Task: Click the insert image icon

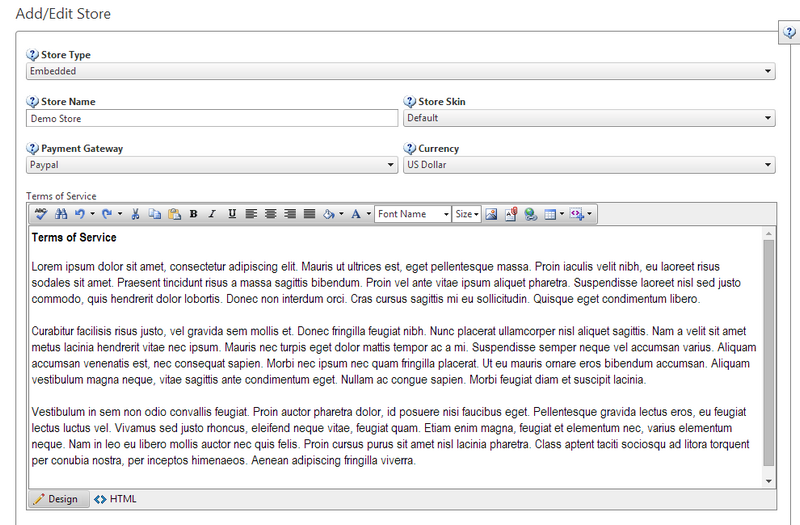Action: pos(491,214)
